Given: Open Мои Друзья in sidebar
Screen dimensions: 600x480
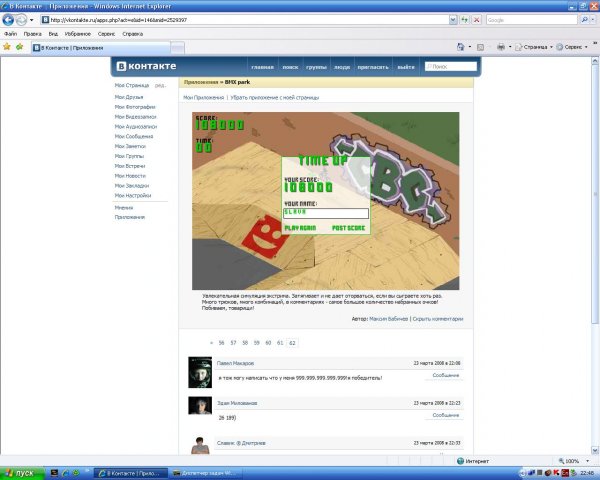Looking at the screenshot, I should (x=130, y=96).
